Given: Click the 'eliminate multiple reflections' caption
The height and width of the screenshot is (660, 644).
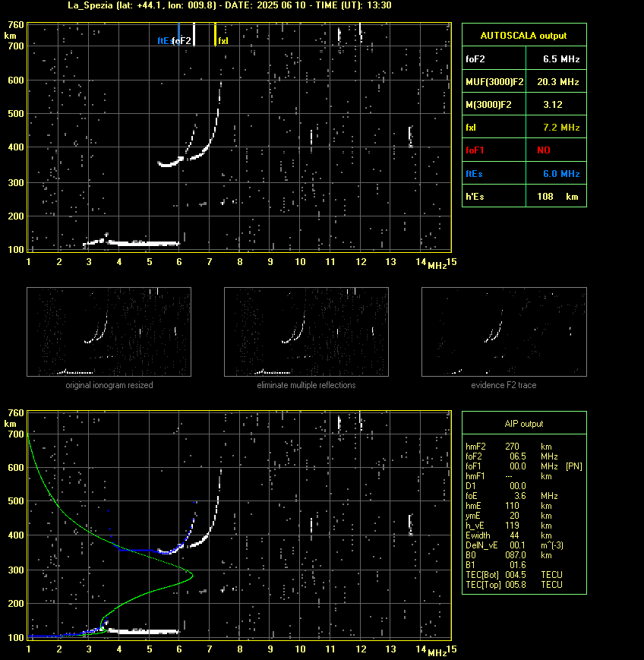Looking at the screenshot, I should [306, 385].
